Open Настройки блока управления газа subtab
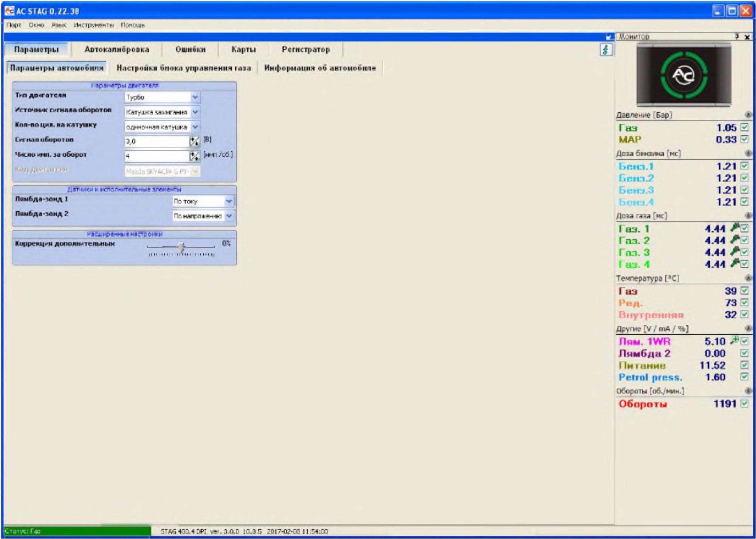The image size is (756, 539). click(184, 68)
